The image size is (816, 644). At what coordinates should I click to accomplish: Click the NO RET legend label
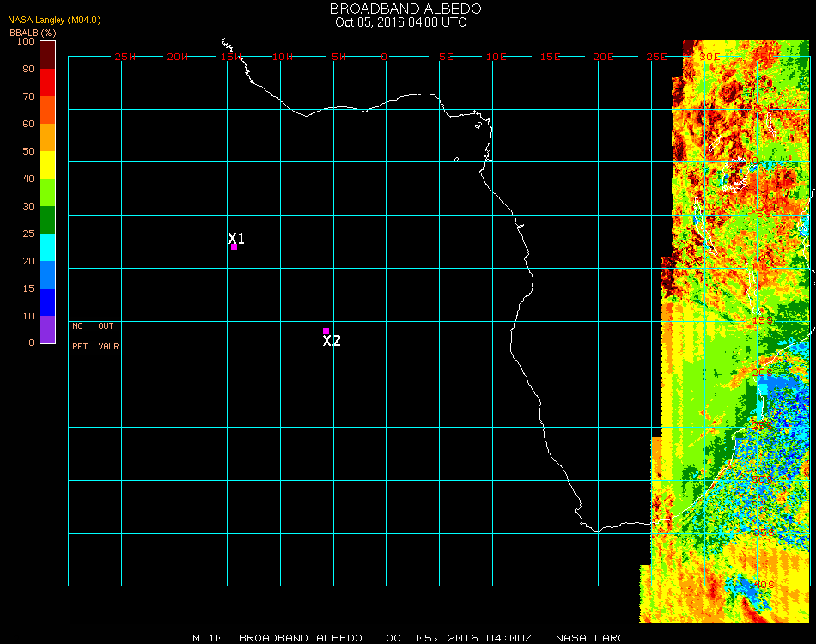click(78, 337)
